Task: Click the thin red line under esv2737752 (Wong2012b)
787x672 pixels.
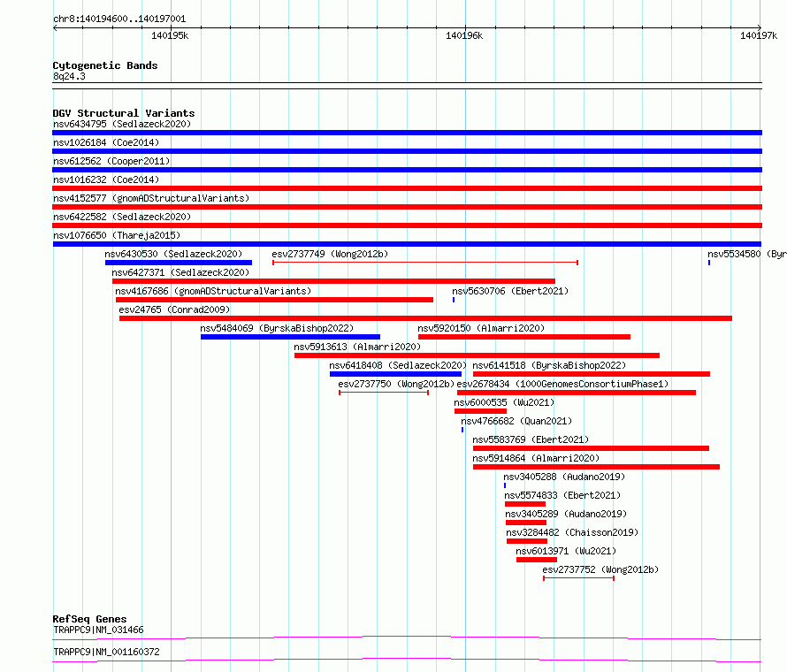Action: tap(578, 578)
